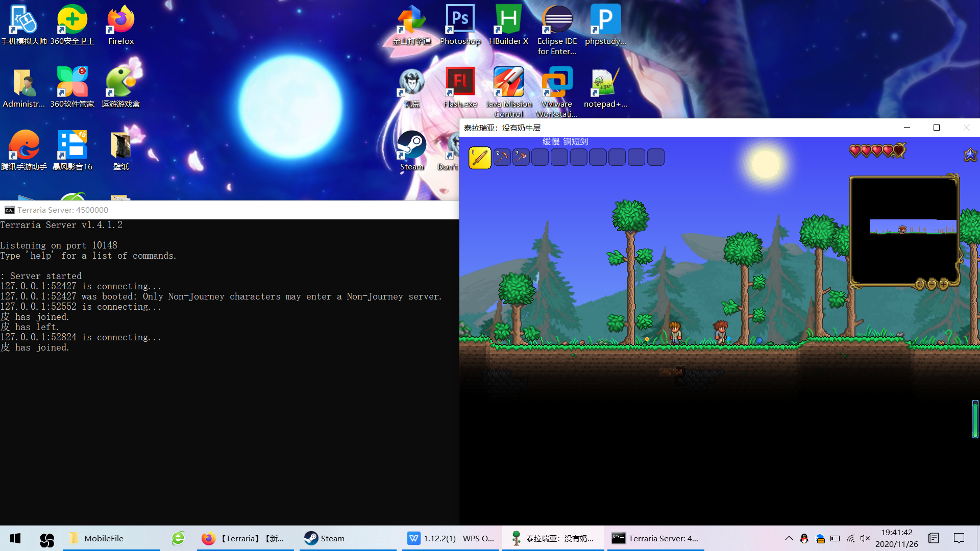
Task: Select the empty fourth hotbar slot in Terraria
Action: [540, 157]
